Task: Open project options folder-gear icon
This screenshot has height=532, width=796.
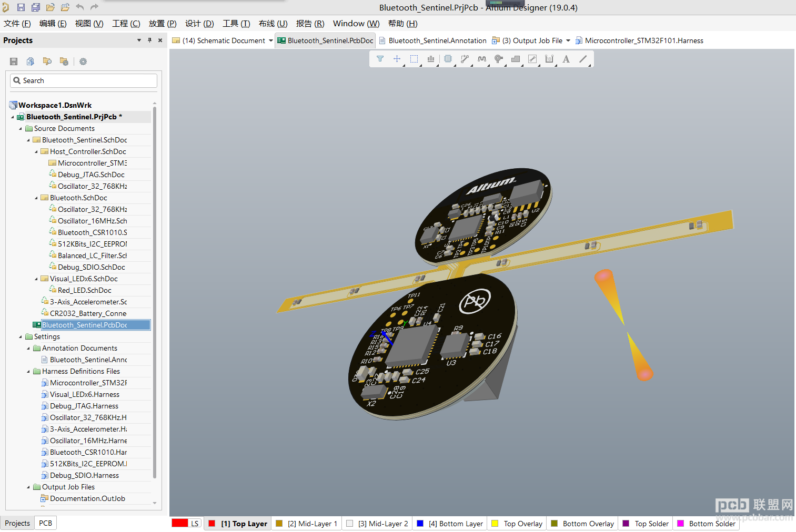Action: tap(64, 62)
